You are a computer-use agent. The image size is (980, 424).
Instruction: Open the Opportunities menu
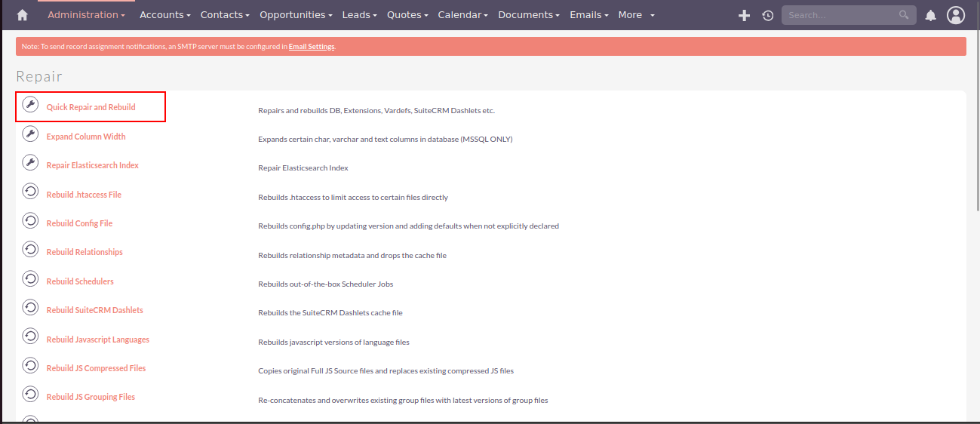coord(296,15)
